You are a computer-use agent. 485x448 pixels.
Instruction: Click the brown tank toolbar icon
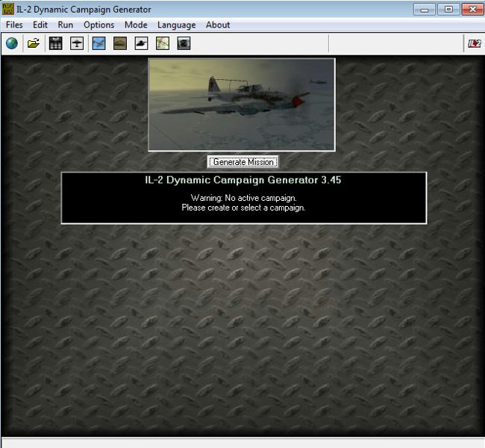coord(120,43)
